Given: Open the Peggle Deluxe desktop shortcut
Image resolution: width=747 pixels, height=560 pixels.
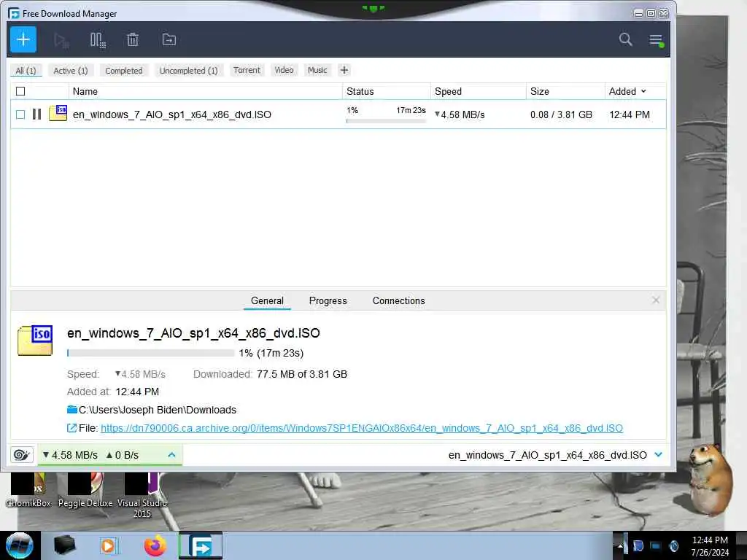Looking at the screenshot, I should coord(85,489).
